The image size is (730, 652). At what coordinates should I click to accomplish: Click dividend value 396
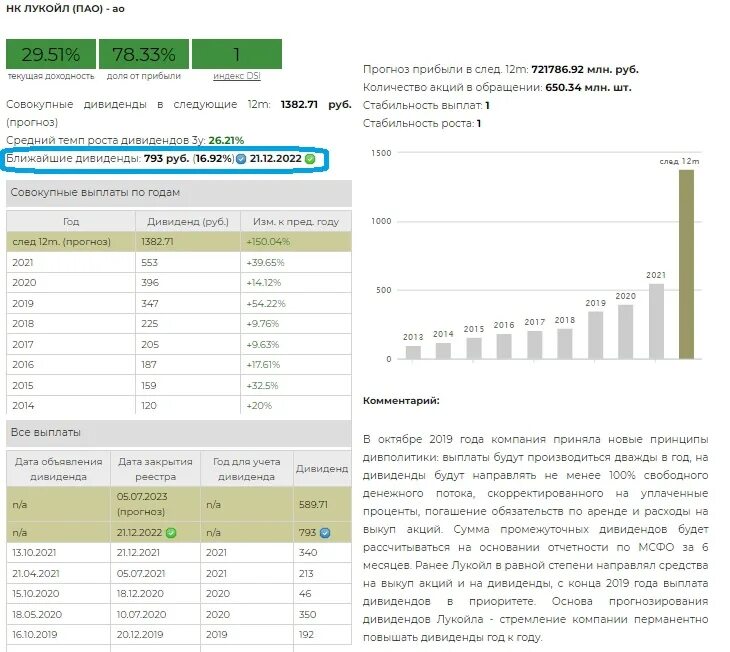(150, 283)
